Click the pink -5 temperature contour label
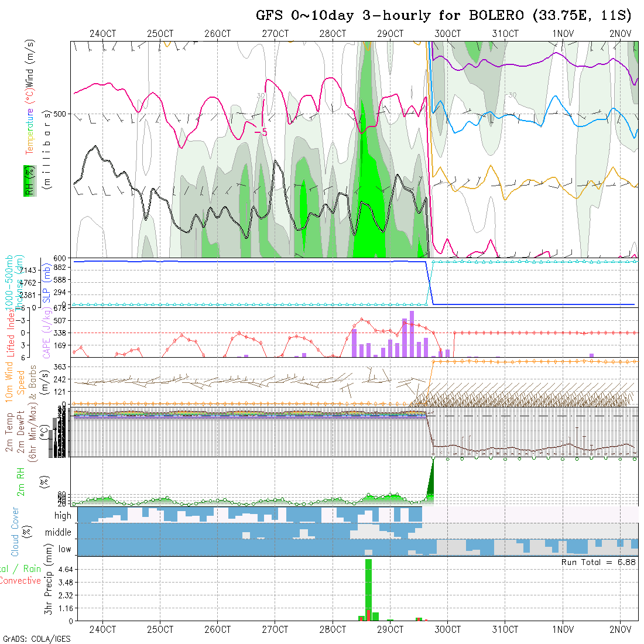This screenshot has width=644, height=644. coord(261,132)
